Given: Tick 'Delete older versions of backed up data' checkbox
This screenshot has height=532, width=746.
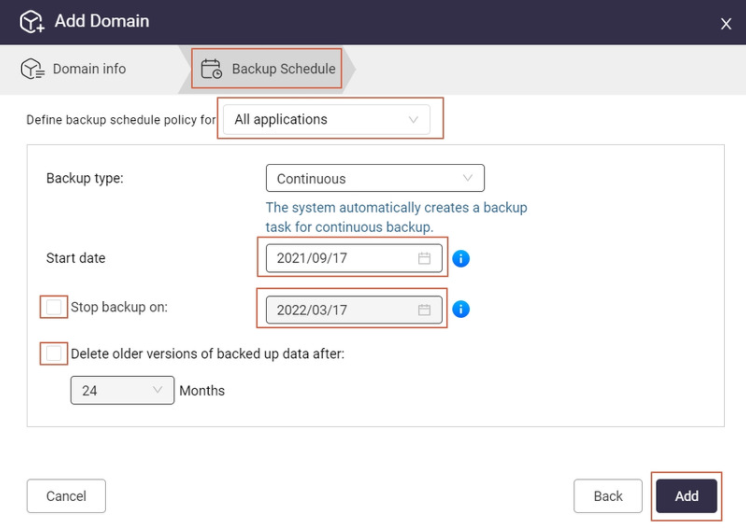Looking at the screenshot, I should (55, 354).
